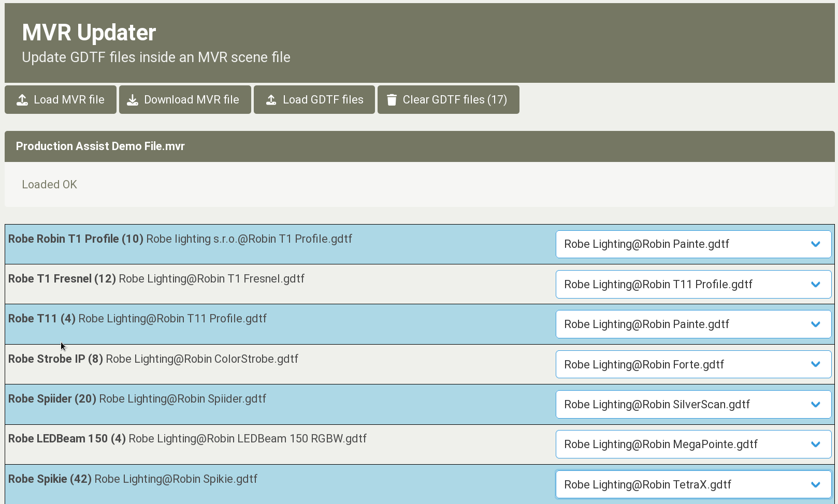The width and height of the screenshot is (838, 504).
Task: Click the upload icon on Load MVR file
Action: pos(22,100)
